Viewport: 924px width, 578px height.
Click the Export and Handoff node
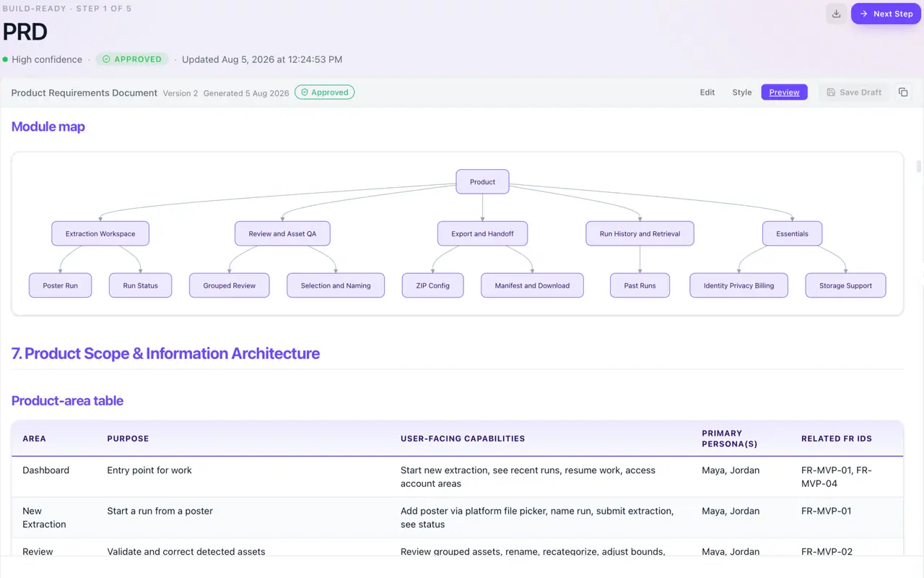[x=482, y=233]
